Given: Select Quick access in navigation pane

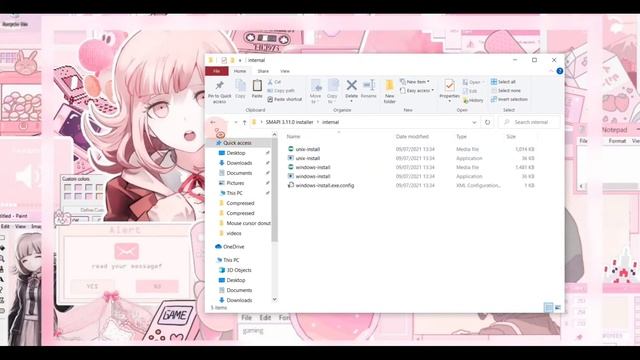Looking at the screenshot, I should pyautogui.click(x=238, y=143).
